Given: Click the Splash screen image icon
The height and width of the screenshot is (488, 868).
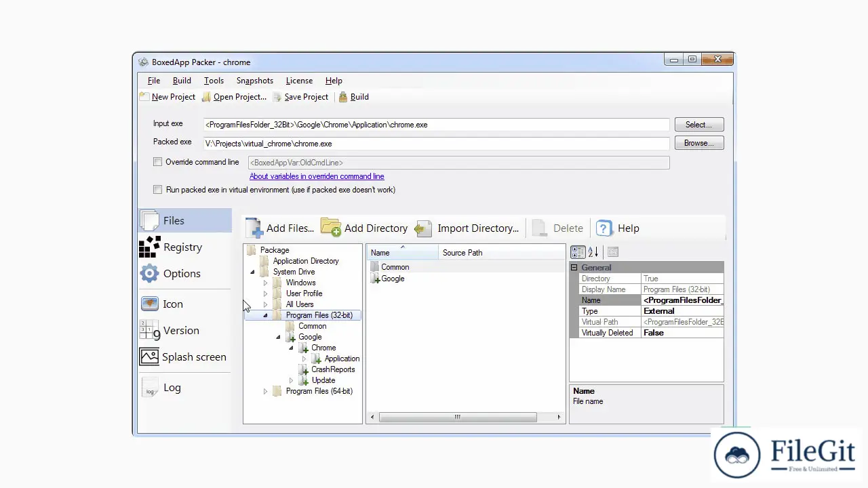Looking at the screenshot, I should [x=149, y=357].
